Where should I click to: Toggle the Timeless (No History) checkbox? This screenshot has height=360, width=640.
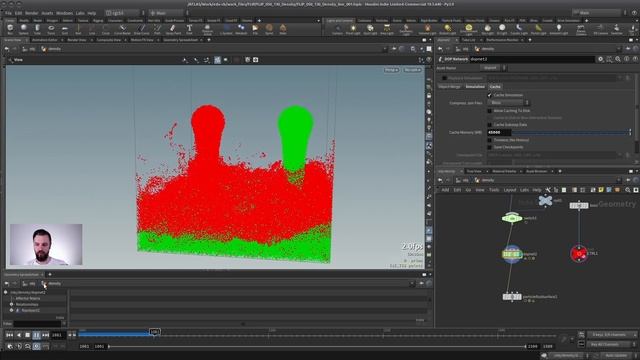pyautogui.click(x=489, y=140)
